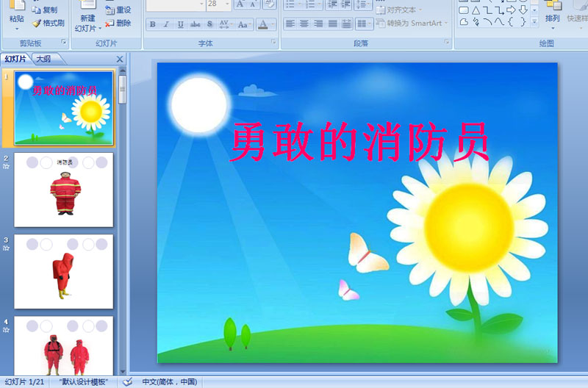The height and width of the screenshot is (388, 588).
Task: Select the right arrow shape
Action: [x=511, y=10]
